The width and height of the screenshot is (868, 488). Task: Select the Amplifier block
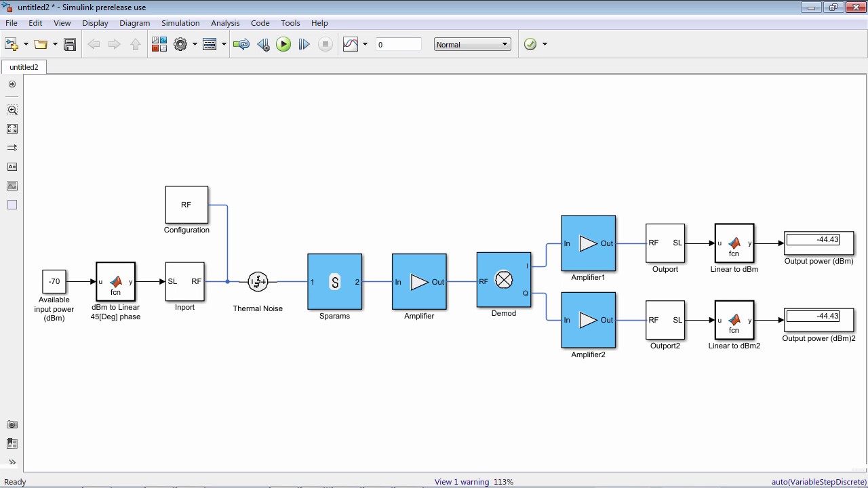click(x=419, y=281)
